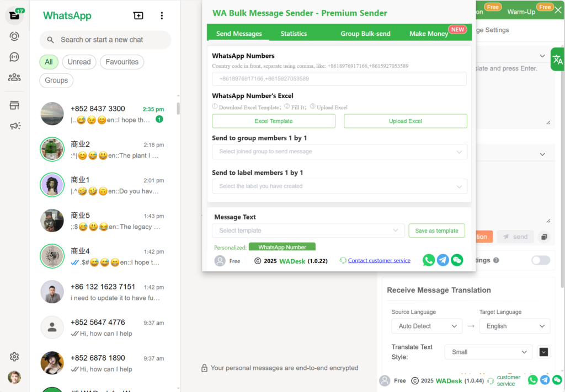Screen dimensions: 565x392
Task: Click the greyed send button
Action: (x=515, y=237)
